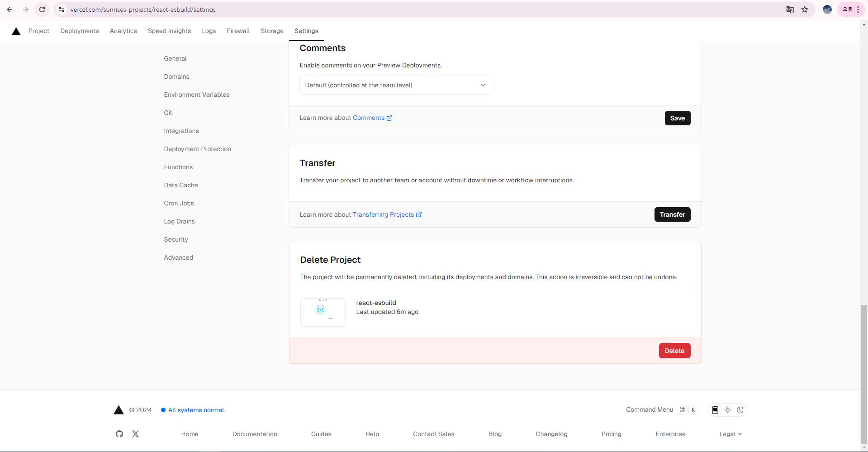Open Deployment Protection settings
This screenshot has width=868, height=452.
[197, 149]
